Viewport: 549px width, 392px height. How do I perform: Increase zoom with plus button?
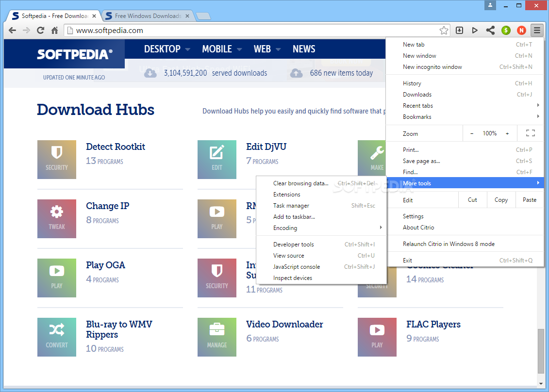point(507,133)
